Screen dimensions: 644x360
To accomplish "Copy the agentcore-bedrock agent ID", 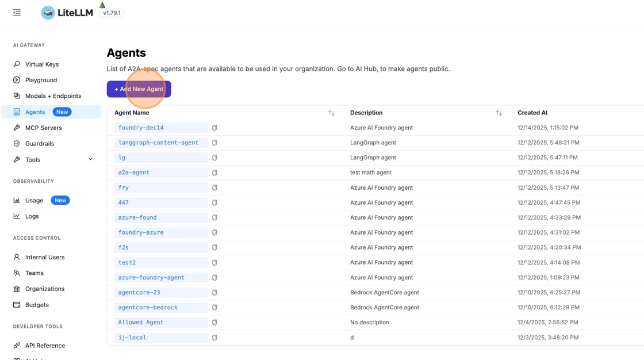I will (214, 308).
